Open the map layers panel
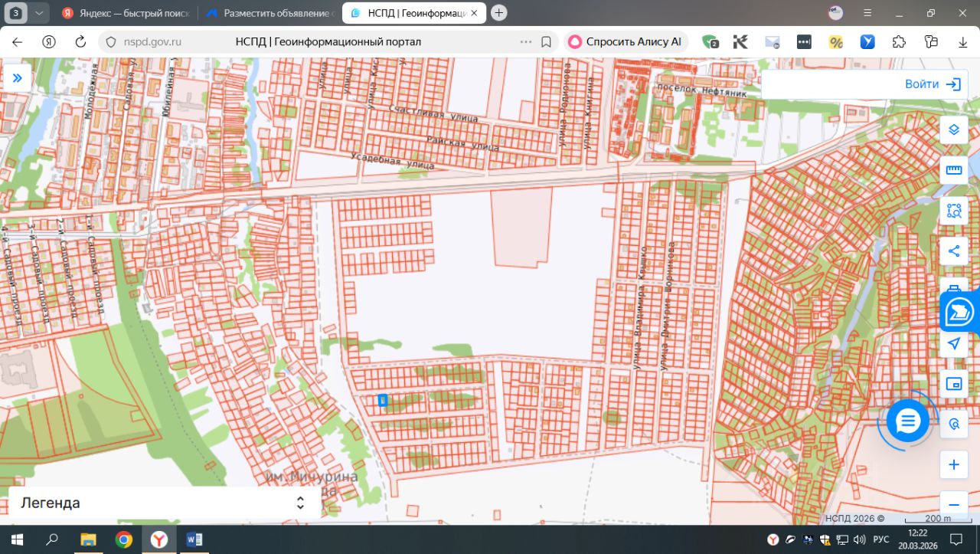This screenshot has height=554, width=980. coord(954,129)
